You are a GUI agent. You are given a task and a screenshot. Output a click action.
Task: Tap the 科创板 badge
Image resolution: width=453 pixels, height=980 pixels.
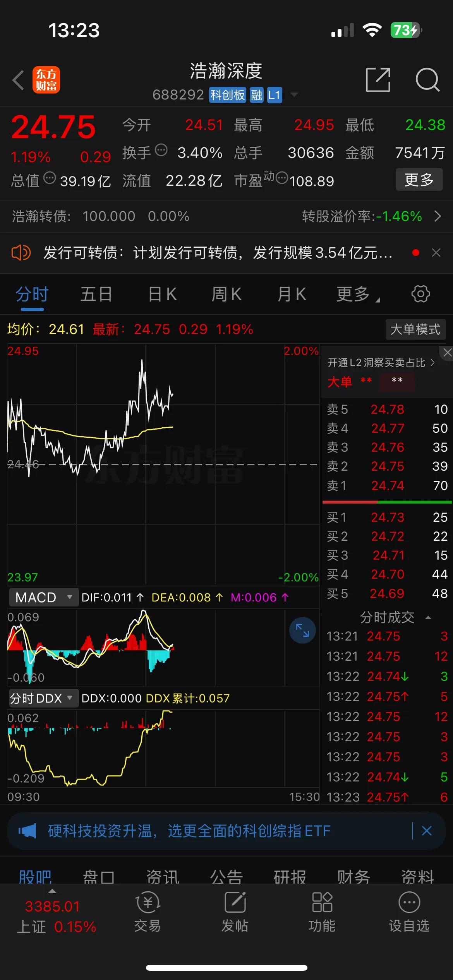(x=228, y=95)
